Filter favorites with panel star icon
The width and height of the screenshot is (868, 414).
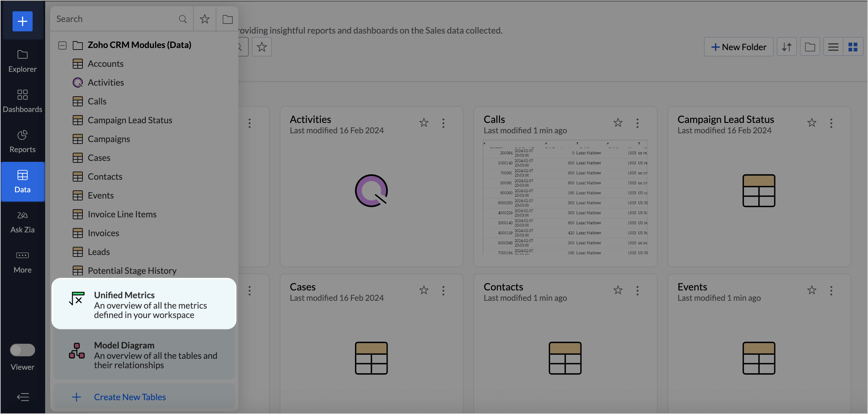coord(204,19)
